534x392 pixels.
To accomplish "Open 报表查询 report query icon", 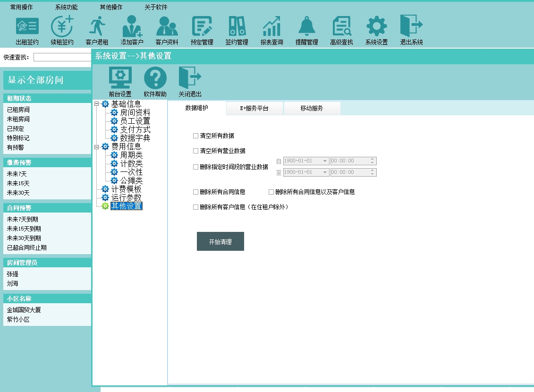I will 272,26.
